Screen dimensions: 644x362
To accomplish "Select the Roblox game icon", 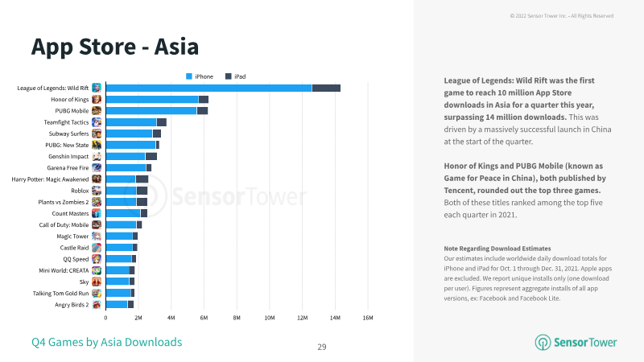I will coord(97,191).
